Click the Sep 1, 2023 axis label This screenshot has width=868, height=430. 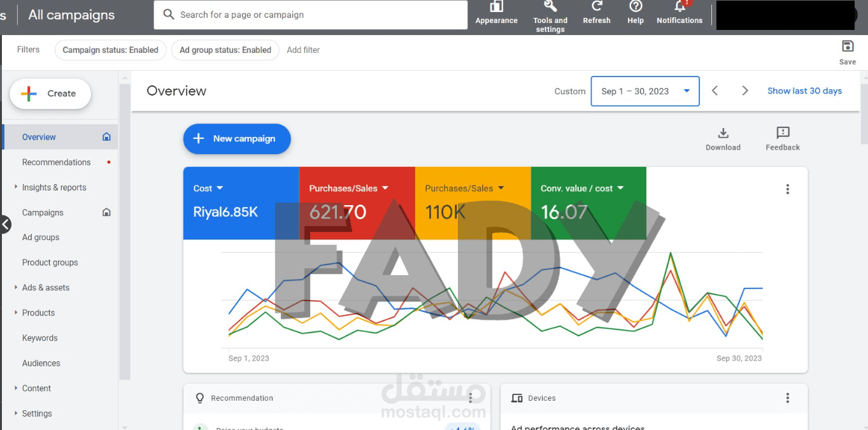coord(249,358)
